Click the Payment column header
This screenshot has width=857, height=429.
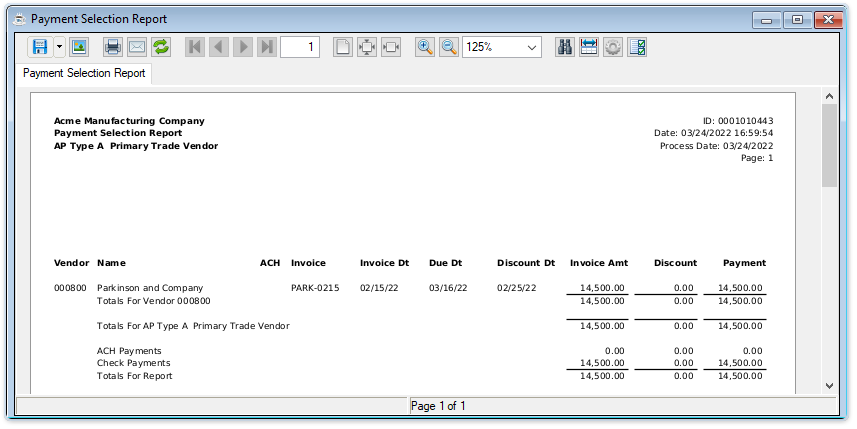point(744,263)
